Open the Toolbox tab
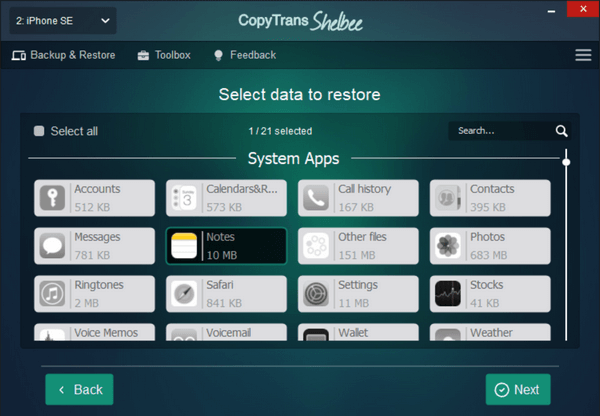The width and height of the screenshot is (600, 416). click(x=164, y=55)
